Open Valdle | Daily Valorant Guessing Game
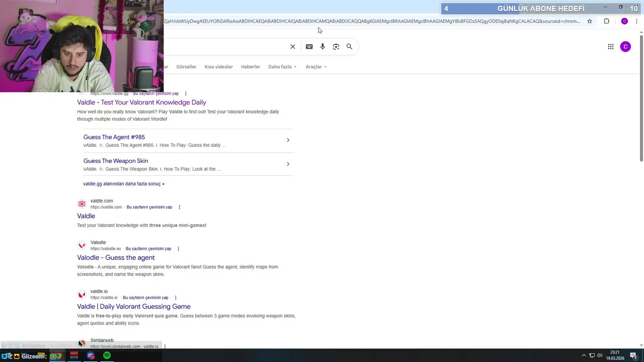This screenshot has width=644, height=362. click(x=134, y=307)
